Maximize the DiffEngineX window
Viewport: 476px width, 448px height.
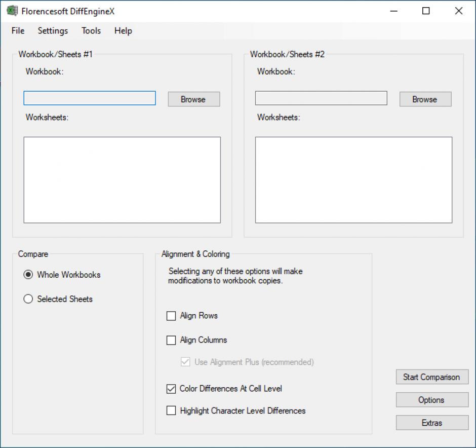(x=426, y=11)
